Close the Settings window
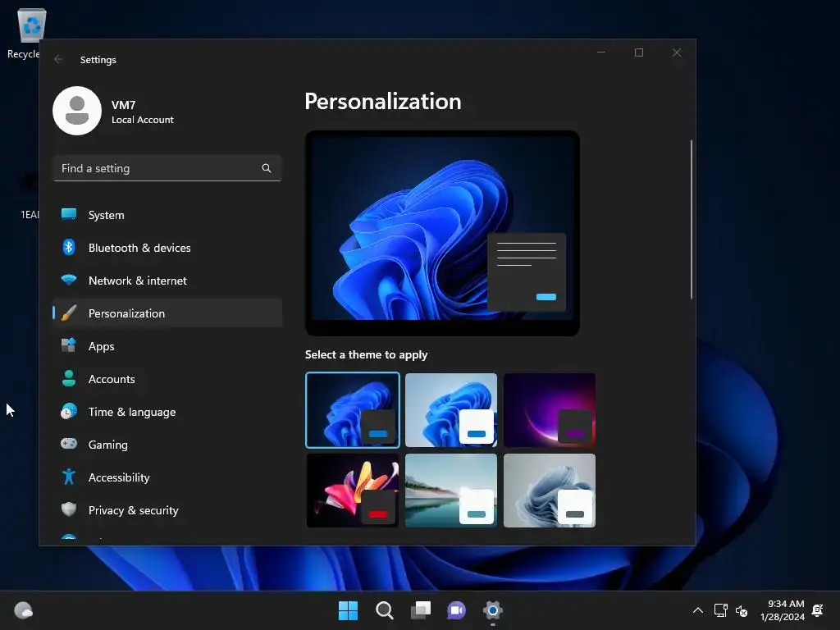This screenshot has width=840, height=630. 677,52
